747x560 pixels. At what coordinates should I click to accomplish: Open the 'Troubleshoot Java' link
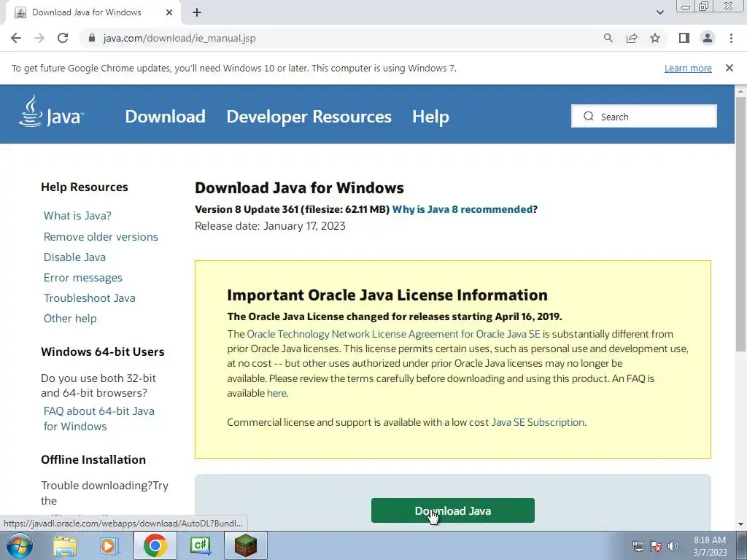tap(90, 298)
